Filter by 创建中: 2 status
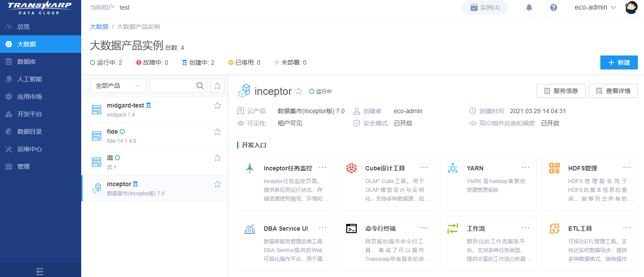644x277 pixels. pos(198,62)
